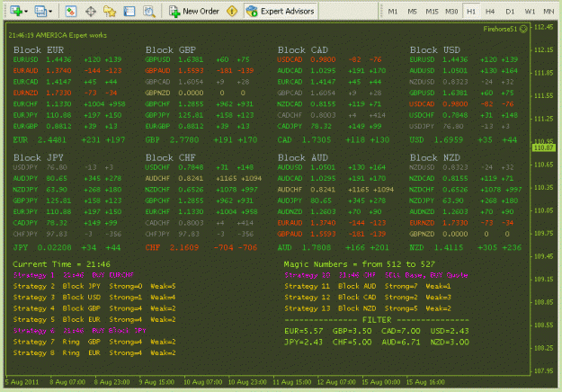Viewport: 562px width, 392px height.
Task: Click the Strategy 13 Block NZD line
Action: (368, 308)
